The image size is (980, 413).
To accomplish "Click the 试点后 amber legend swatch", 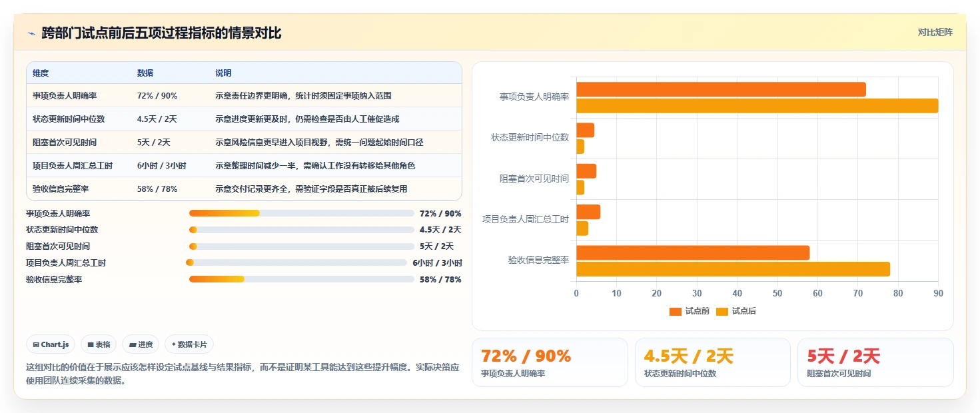I will [x=722, y=311].
